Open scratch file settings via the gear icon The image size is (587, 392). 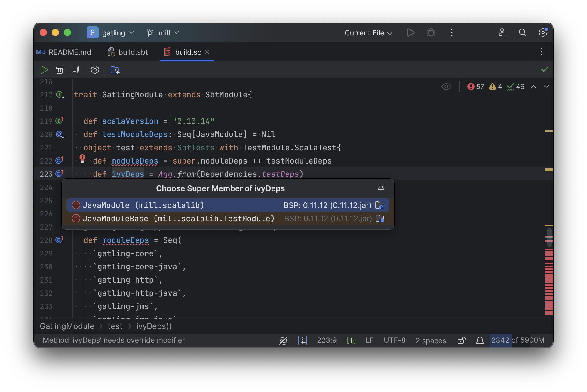(x=94, y=69)
